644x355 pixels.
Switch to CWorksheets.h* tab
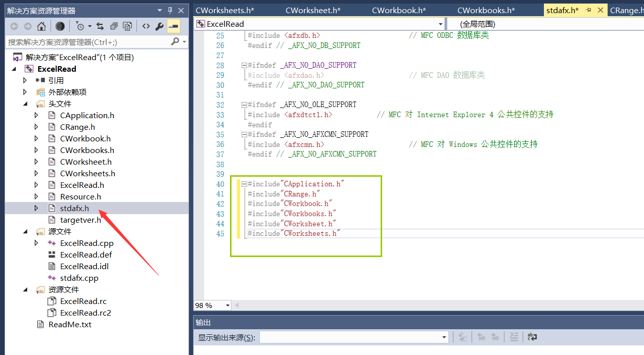coord(225,10)
